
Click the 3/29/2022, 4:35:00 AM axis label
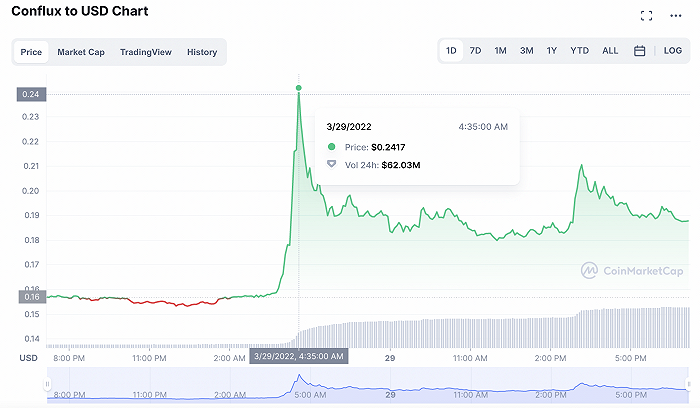pos(299,356)
